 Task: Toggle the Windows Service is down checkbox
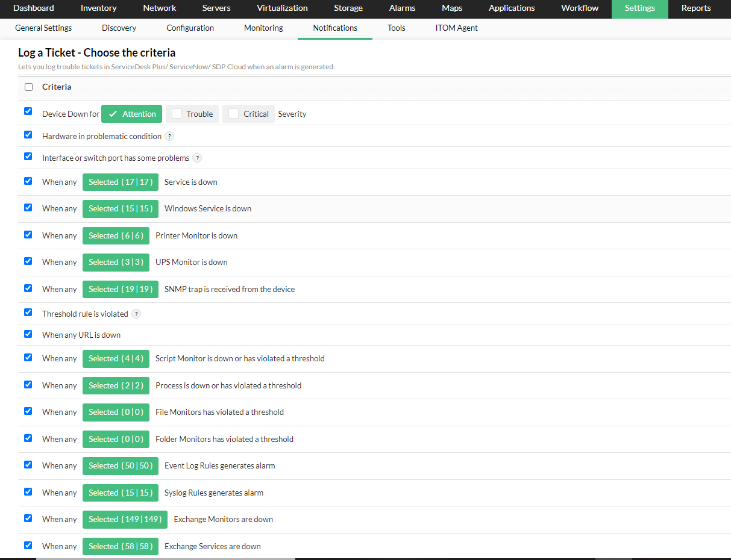coord(28,207)
